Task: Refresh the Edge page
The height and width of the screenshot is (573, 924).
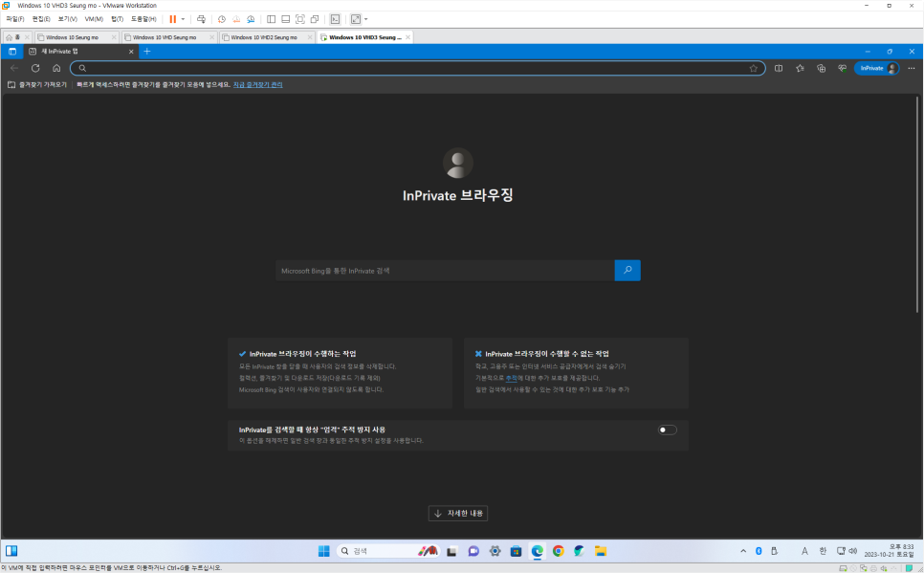Action: 35,68
